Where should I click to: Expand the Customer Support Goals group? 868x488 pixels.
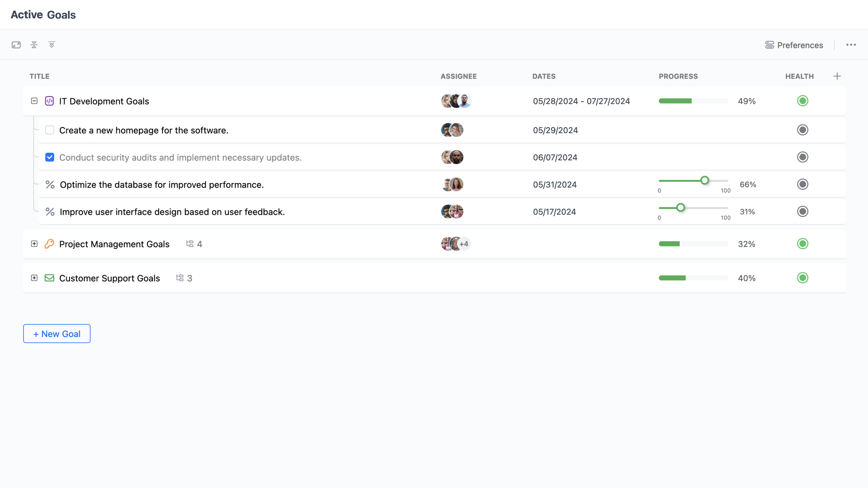pos(34,278)
